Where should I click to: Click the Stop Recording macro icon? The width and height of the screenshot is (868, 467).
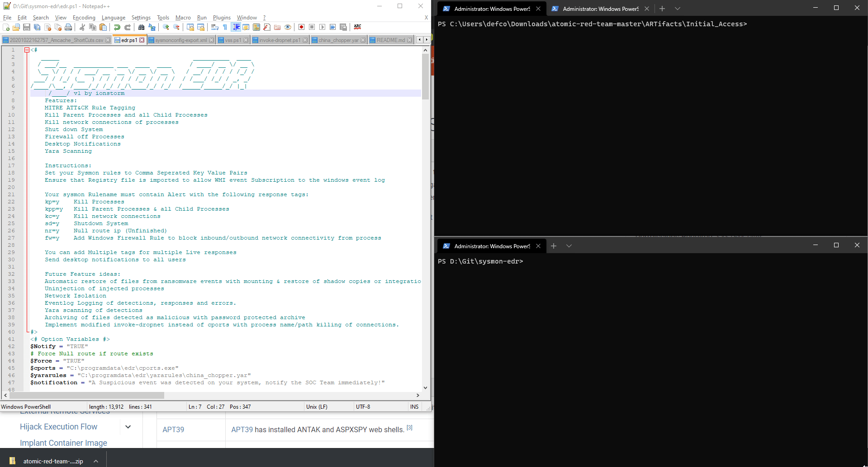pos(312,28)
